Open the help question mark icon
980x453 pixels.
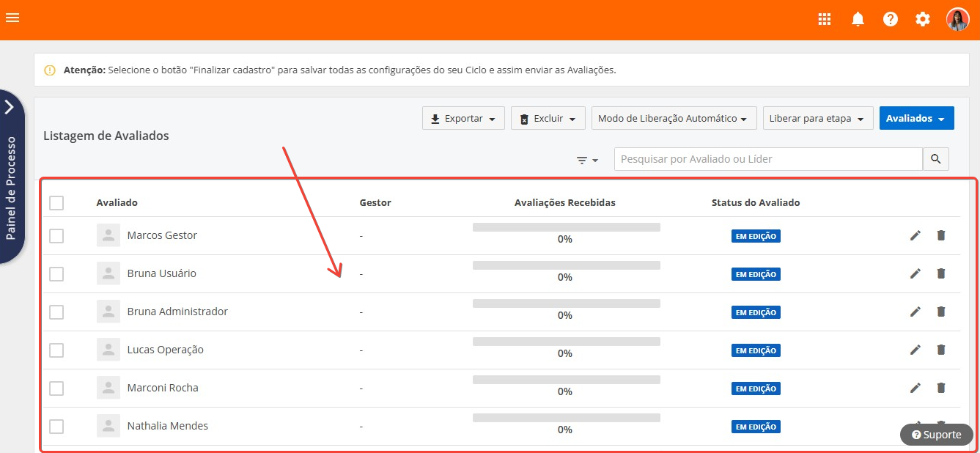tap(891, 19)
